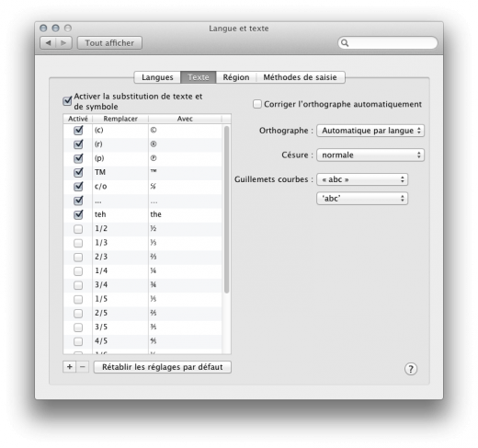Open the 'abc' single quotes dropdown
This screenshot has width=478, height=448.
tap(362, 199)
